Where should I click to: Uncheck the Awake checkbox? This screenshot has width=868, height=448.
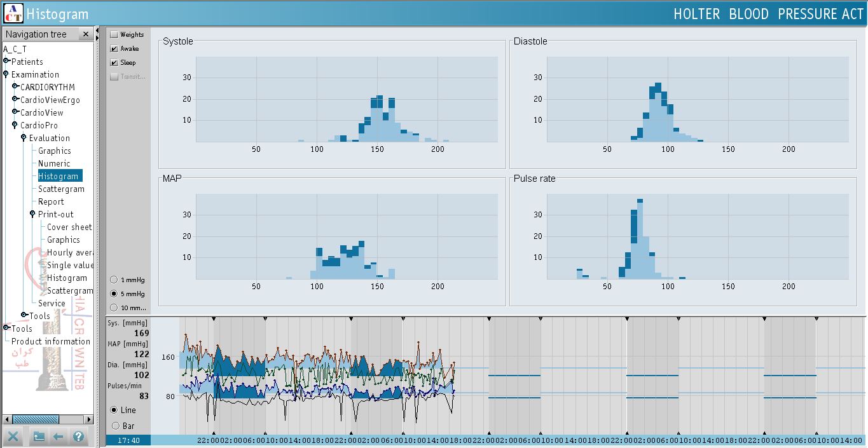click(x=114, y=49)
